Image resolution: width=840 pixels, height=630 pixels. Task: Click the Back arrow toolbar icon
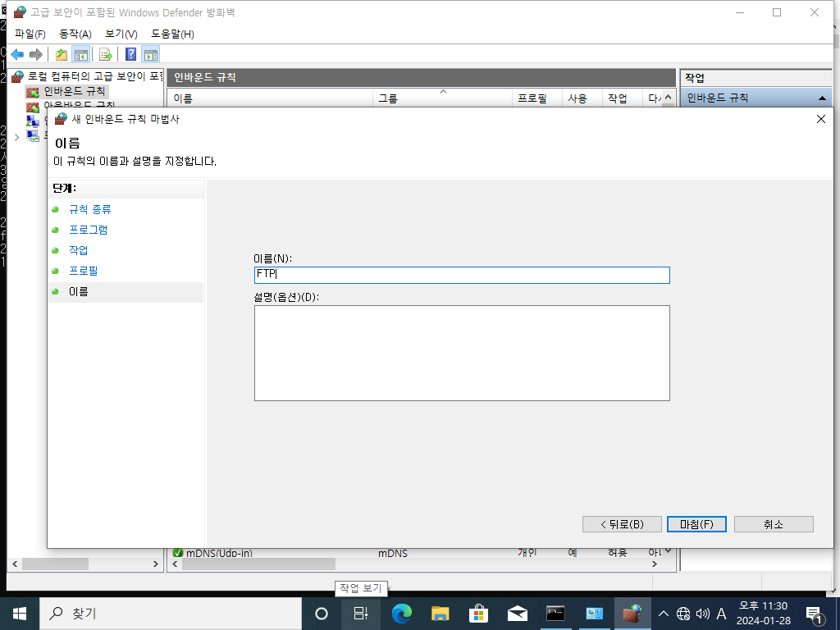pos(17,54)
